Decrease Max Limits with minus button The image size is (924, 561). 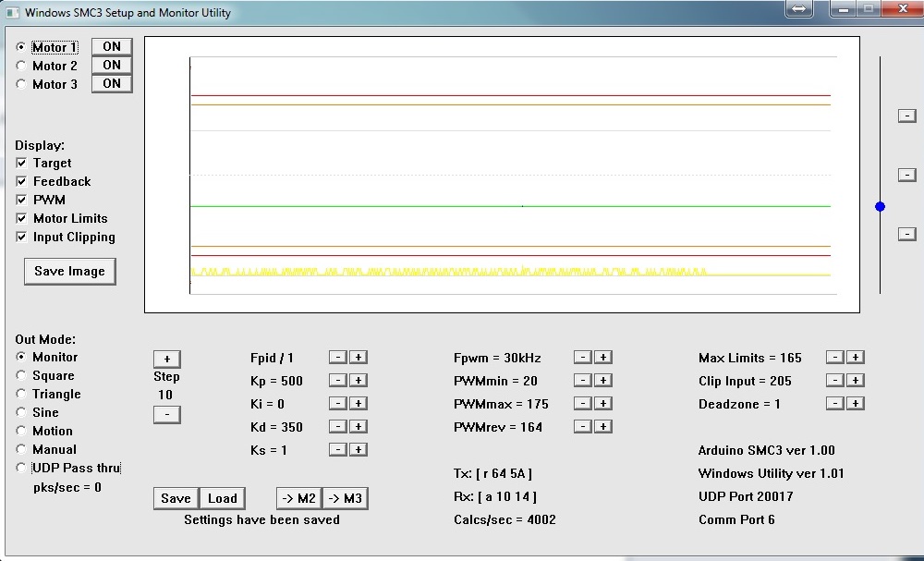tap(835, 357)
